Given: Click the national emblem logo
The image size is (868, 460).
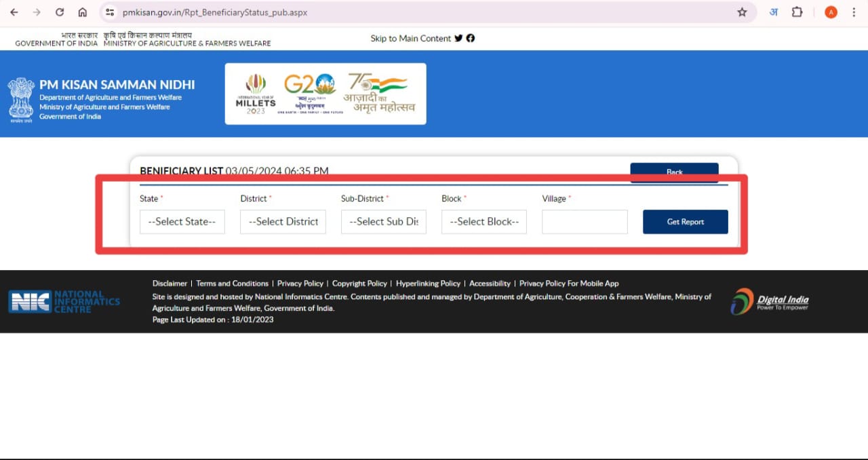Looking at the screenshot, I should point(21,99).
